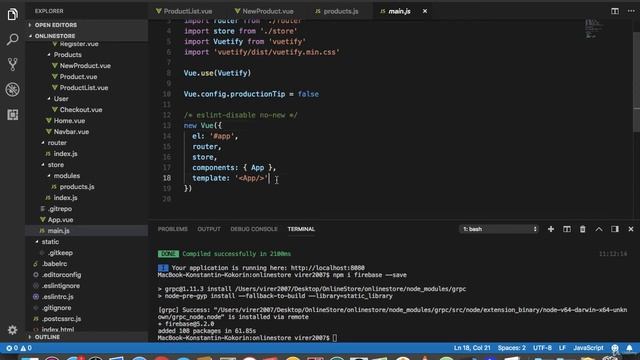Open the .eslintrc.js file
This screenshot has height=360, width=640.
58,297
